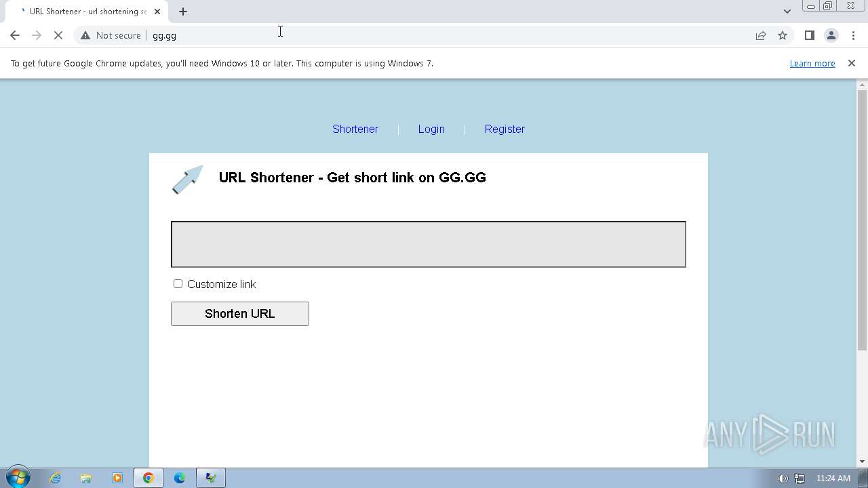Bookmark this tab with the star icon
This screenshot has height=488, width=868.
[x=783, y=35]
